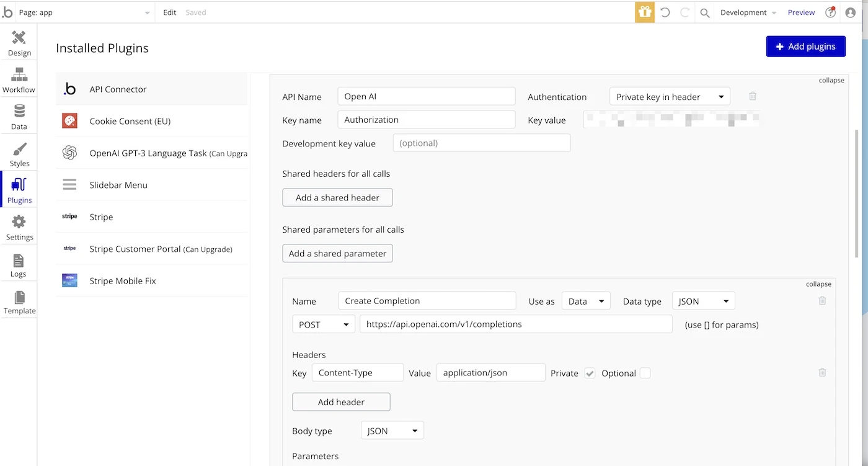Open the user account icon
Screen dimensions: 868x466
coord(851,12)
